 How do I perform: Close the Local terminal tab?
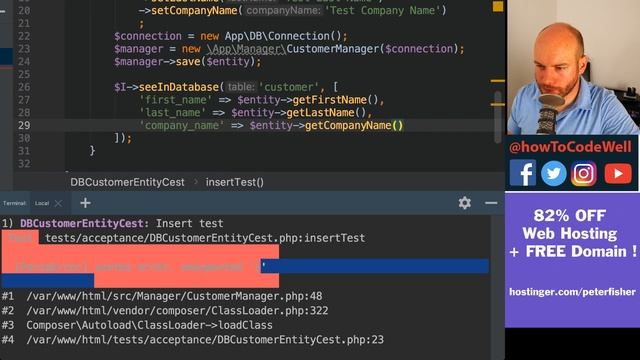(58, 203)
